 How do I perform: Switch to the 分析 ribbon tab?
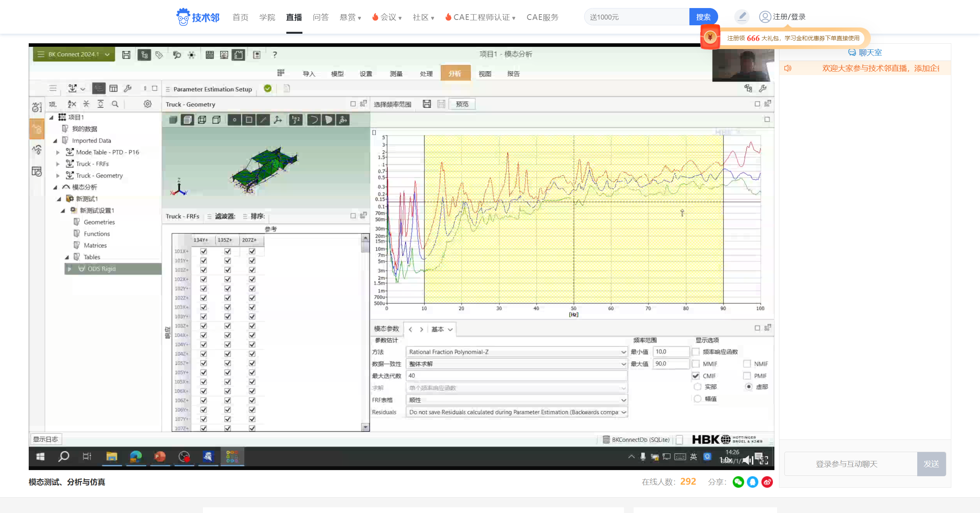[x=455, y=74]
